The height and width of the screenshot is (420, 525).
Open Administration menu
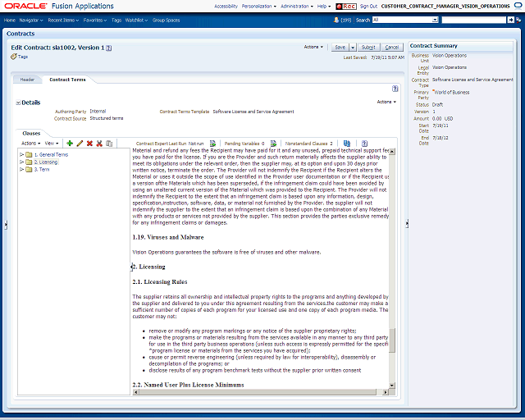[297, 6]
